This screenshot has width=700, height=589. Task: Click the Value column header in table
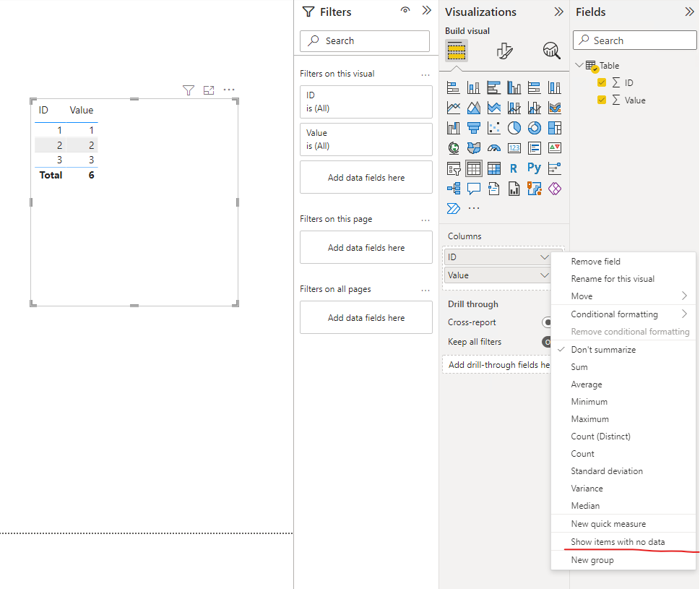pos(81,111)
